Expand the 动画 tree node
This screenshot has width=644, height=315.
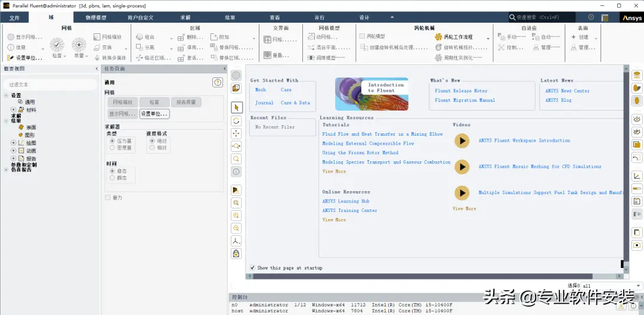[x=13, y=151]
